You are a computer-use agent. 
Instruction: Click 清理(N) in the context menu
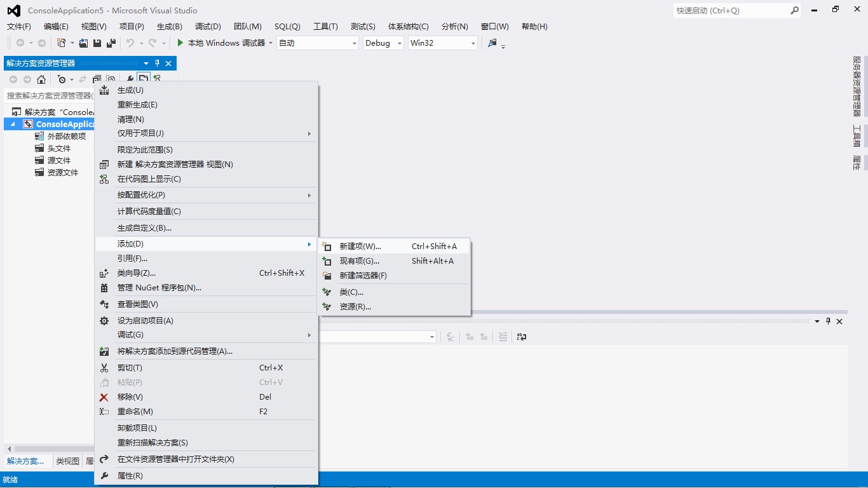pyautogui.click(x=206, y=119)
